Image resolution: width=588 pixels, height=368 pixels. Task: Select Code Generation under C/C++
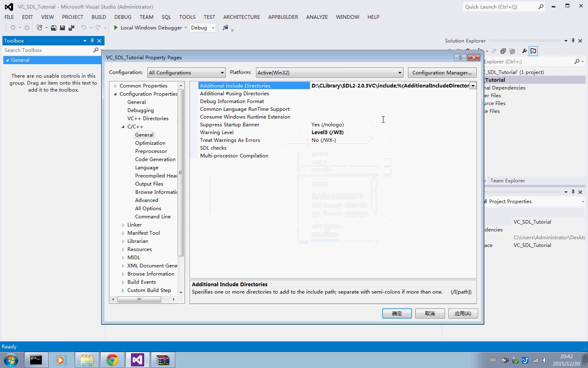[155, 159]
